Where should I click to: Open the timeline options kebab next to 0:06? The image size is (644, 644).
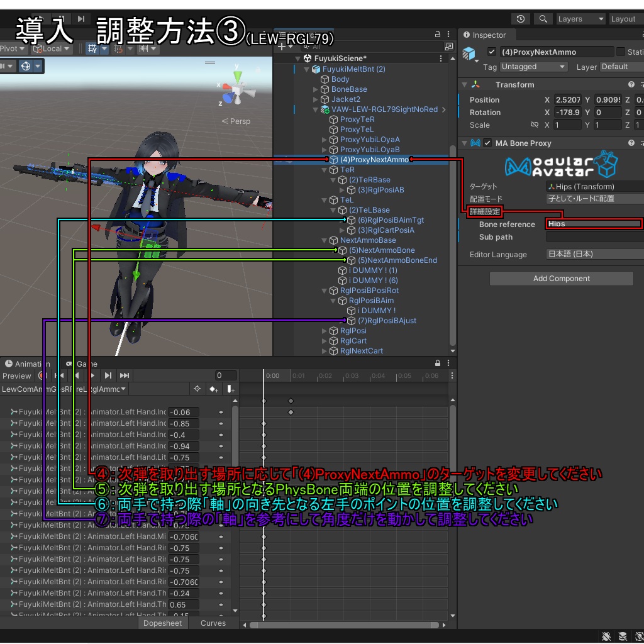452,375
